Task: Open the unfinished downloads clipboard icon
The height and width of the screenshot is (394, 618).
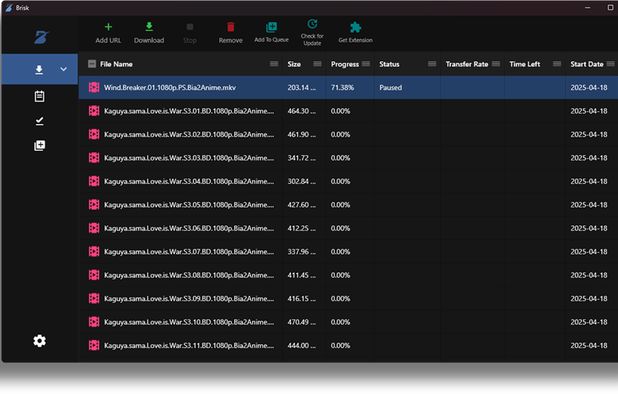Action: click(x=39, y=96)
